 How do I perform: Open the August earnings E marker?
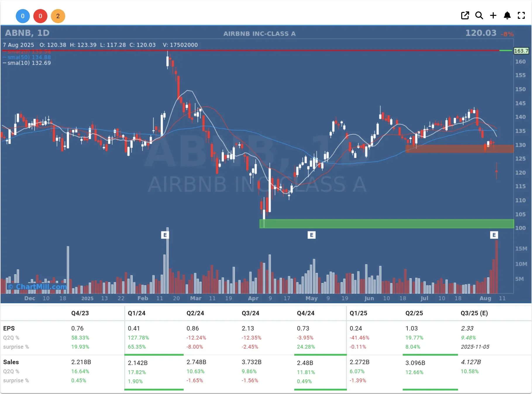click(x=494, y=235)
